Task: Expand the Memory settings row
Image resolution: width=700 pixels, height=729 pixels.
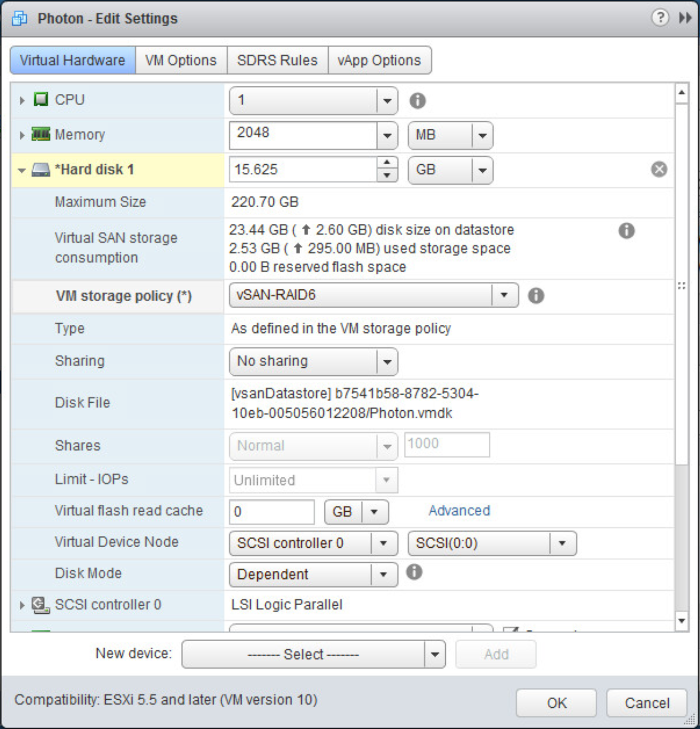Action: 22,135
